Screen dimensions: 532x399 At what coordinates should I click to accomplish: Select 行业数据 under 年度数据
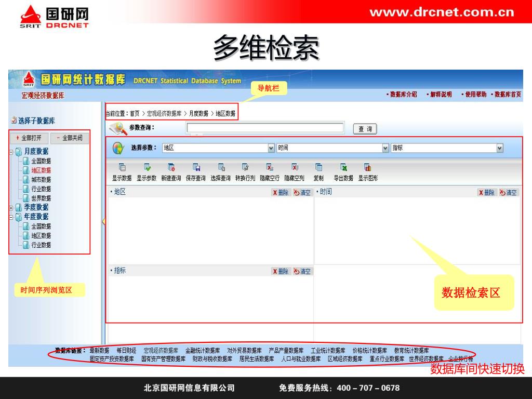click(x=41, y=245)
